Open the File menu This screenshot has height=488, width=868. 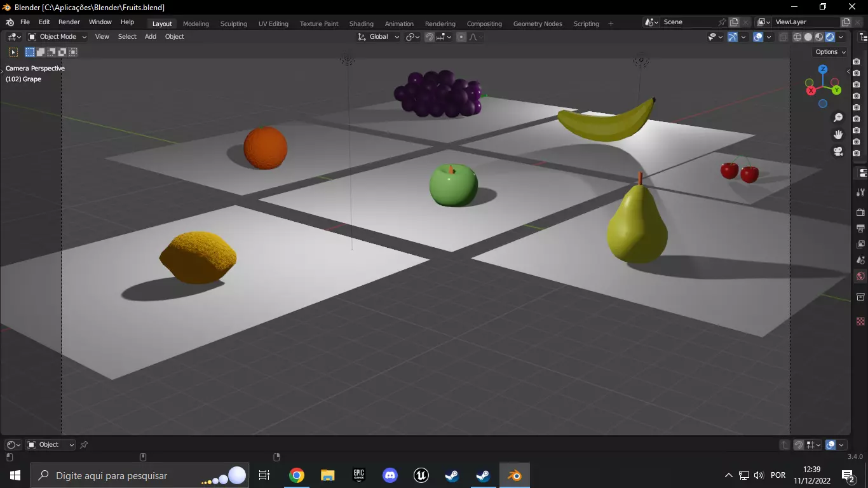pos(25,22)
